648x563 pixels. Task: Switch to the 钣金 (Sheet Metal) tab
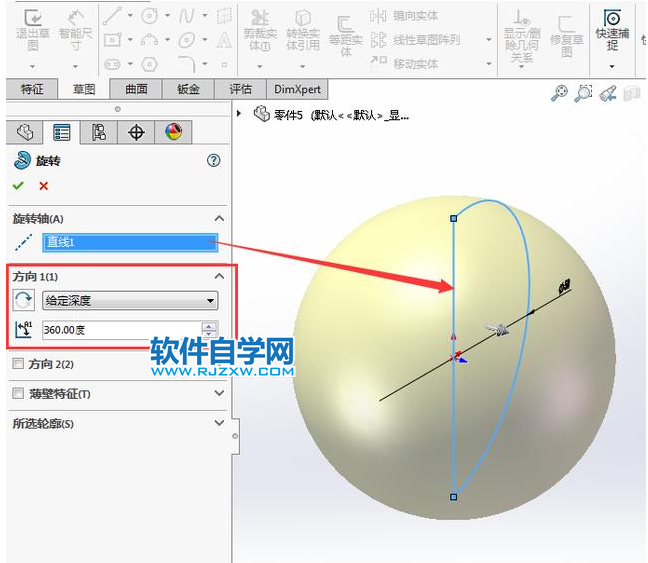pyautogui.click(x=188, y=89)
